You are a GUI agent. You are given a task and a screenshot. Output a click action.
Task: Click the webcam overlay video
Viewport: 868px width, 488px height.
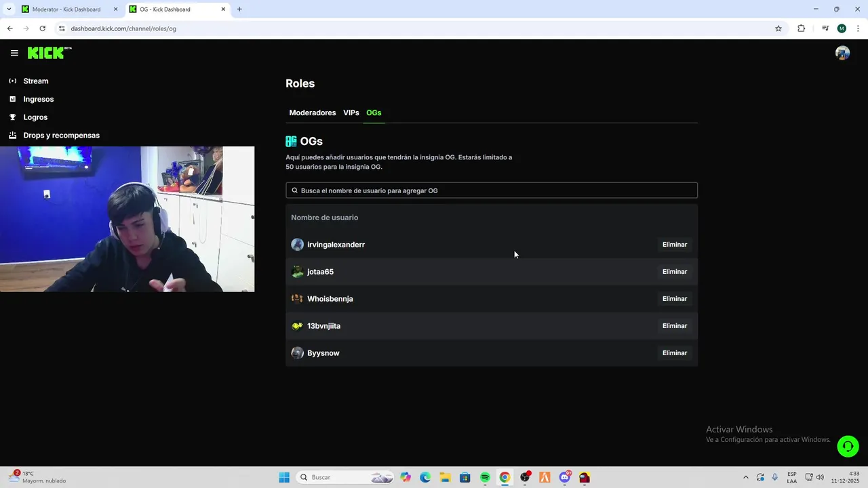pos(127,219)
